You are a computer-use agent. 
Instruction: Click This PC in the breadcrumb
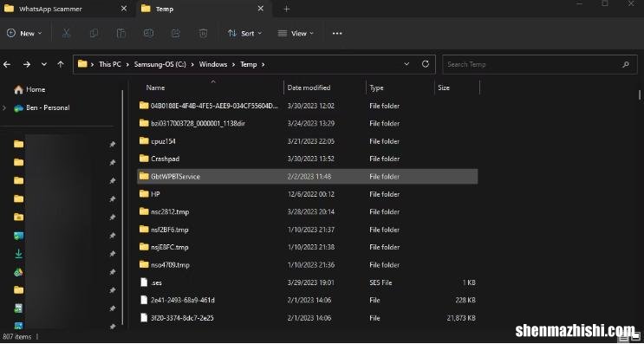110,64
